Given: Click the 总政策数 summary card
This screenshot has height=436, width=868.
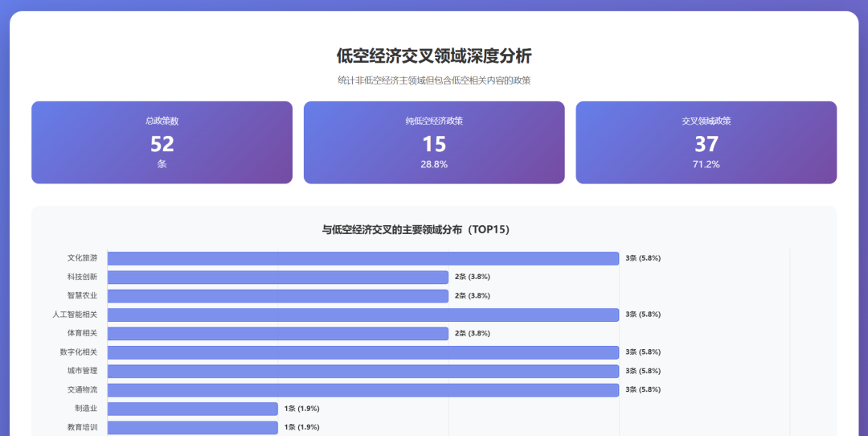Looking at the screenshot, I should point(162,142).
